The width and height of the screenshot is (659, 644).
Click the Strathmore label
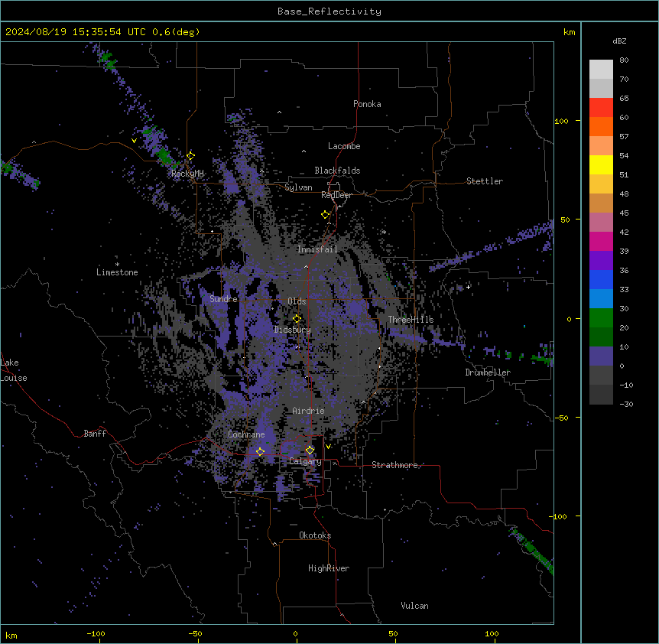tap(394, 465)
